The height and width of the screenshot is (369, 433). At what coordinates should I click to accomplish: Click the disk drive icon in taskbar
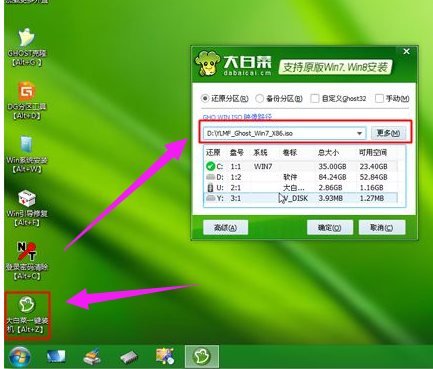click(x=129, y=357)
